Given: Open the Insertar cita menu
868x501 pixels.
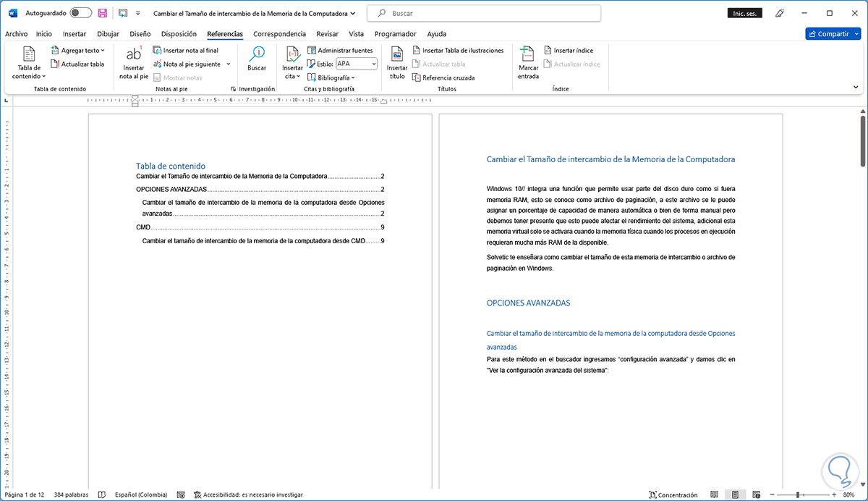Looking at the screenshot, I should [292, 62].
